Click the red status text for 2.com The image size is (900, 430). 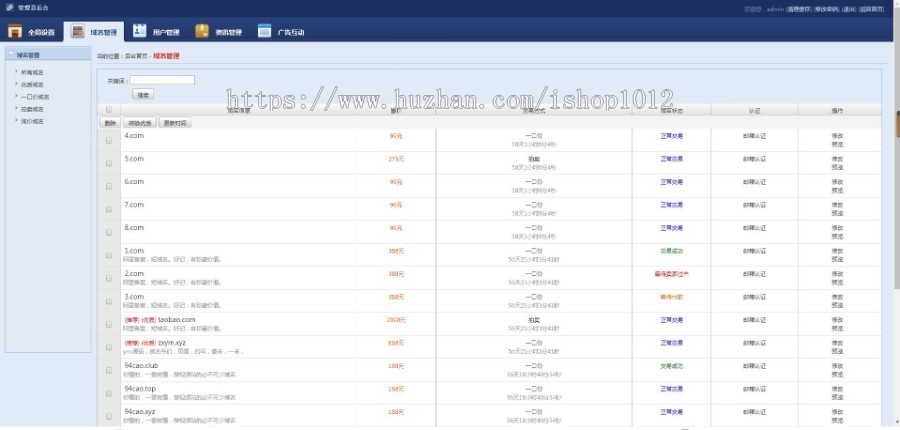coord(671,274)
